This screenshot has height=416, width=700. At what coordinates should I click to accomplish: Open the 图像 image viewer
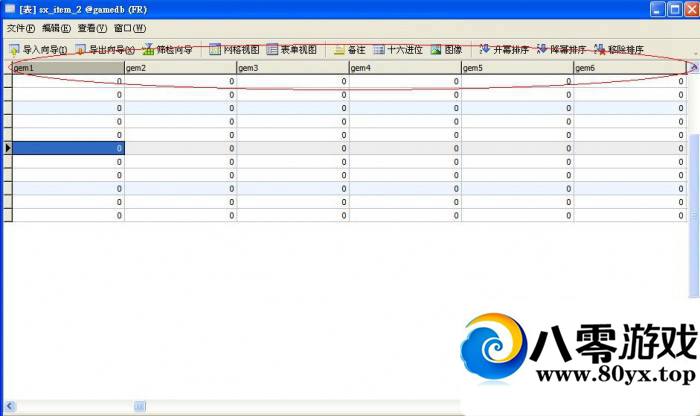coord(436,49)
